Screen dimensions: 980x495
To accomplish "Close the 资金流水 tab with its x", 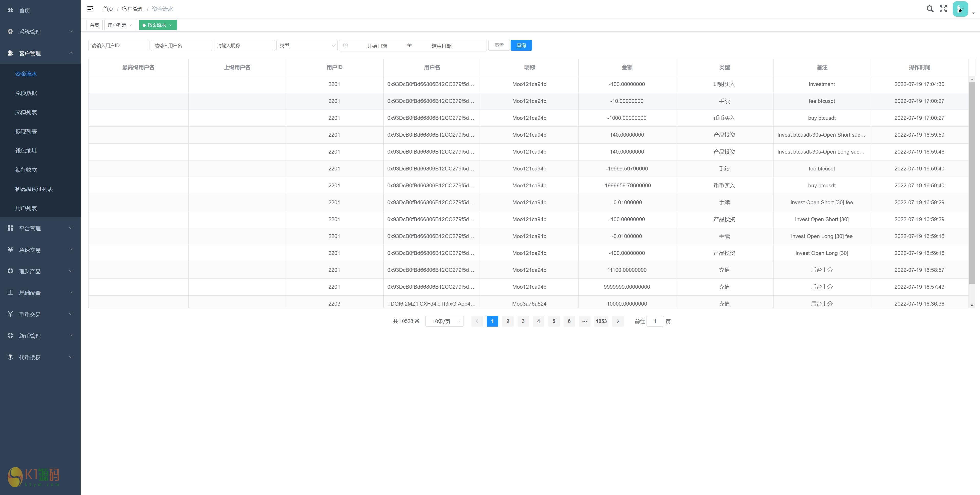I will 170,25.
